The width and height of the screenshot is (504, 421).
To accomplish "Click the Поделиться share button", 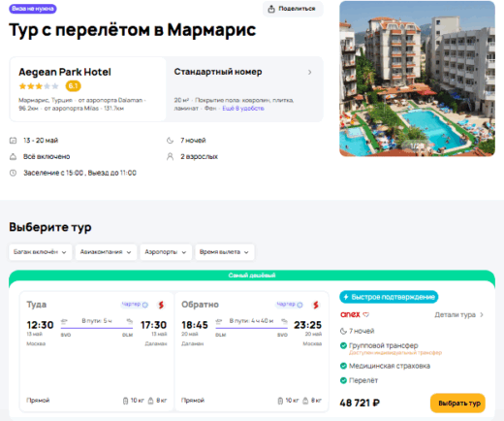I will [293, 9].
